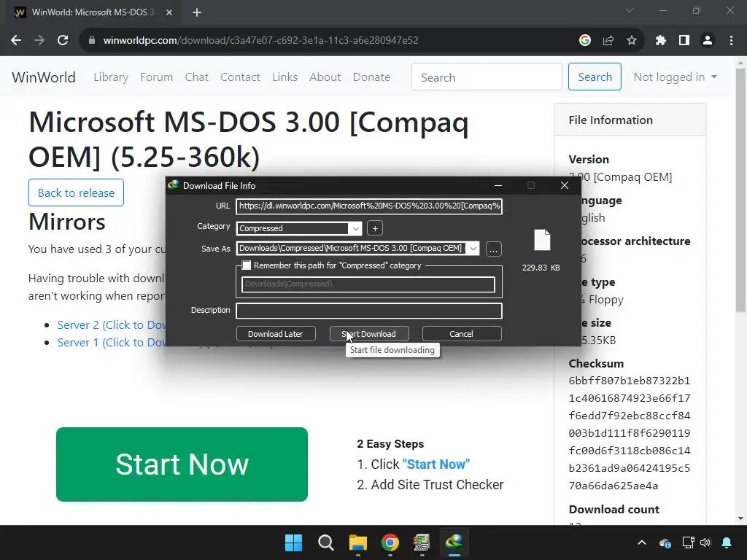Screen dimensions: 747x560
Task: Reload the WinWorld page
Action: point(63,41)
